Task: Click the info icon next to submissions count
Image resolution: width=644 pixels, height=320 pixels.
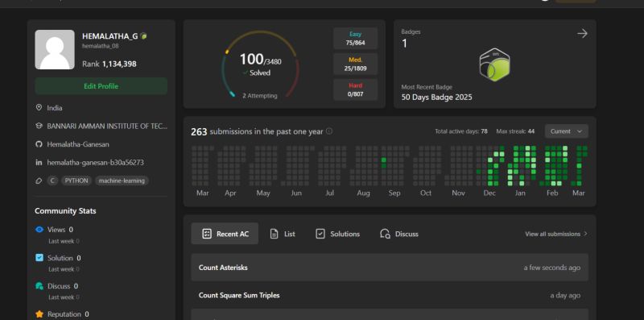Action: coord(329,131)
